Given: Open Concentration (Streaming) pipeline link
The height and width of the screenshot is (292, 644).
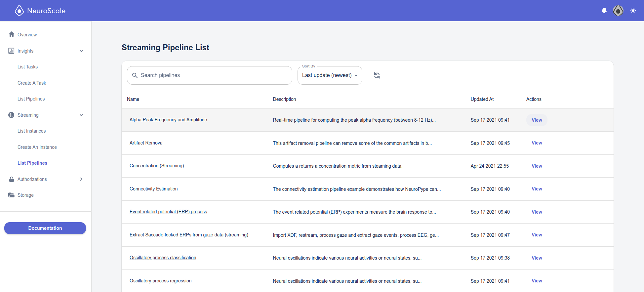Looking at the screenshot, I should point(157,166).
